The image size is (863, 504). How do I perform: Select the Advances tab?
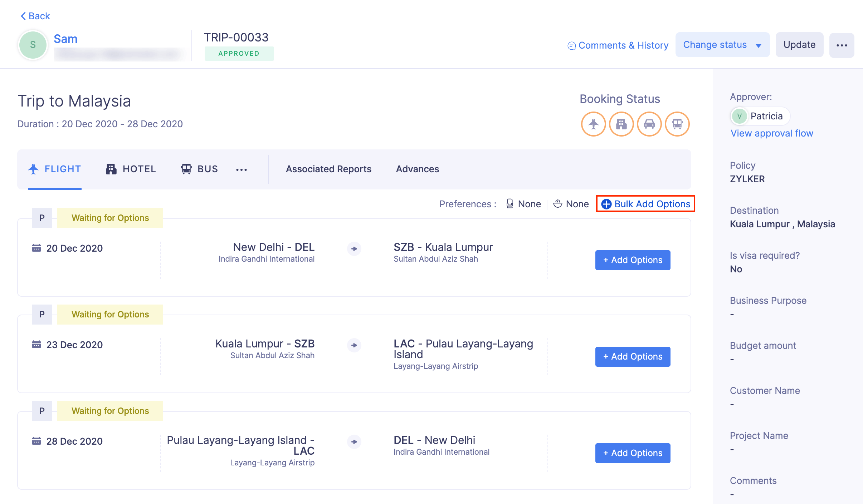pos(417,169)
